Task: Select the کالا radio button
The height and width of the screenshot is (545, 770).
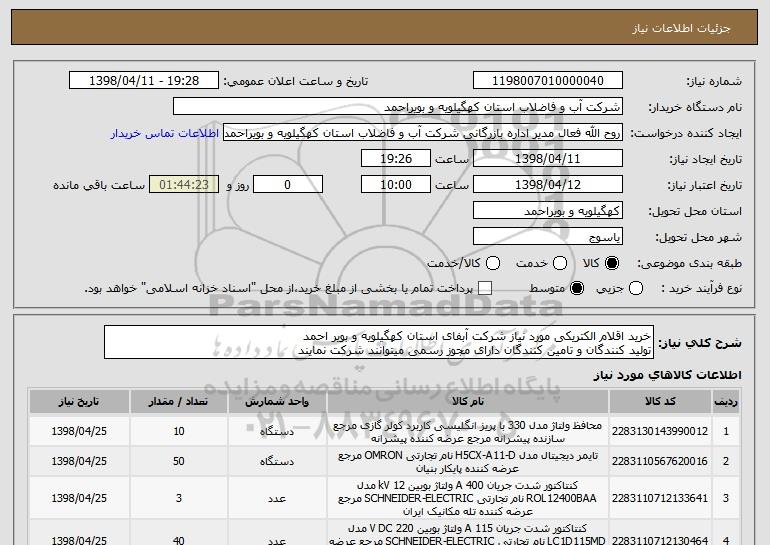Action: pyautogui.click(x=612, y=264)
